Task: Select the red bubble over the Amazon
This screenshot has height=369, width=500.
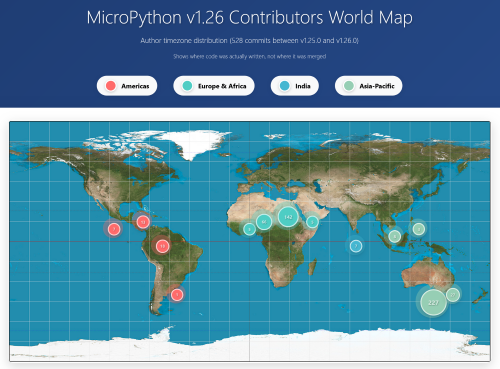Action: 162,246
